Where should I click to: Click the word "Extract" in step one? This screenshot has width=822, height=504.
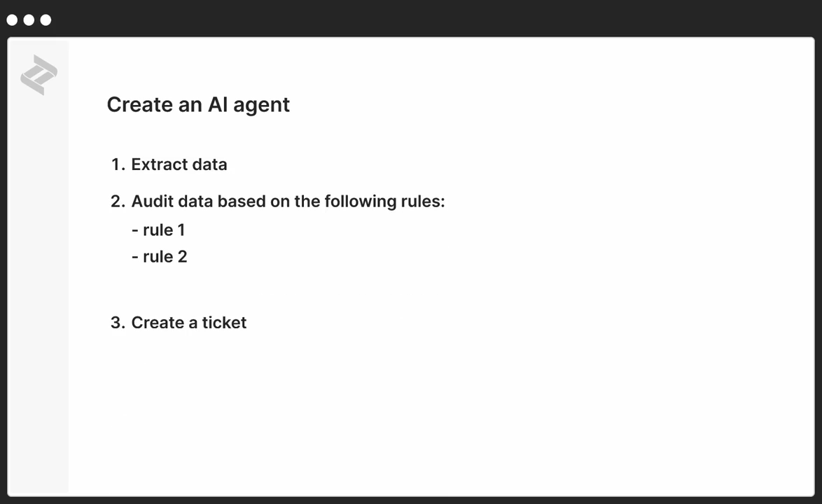[x=160, y=164]
